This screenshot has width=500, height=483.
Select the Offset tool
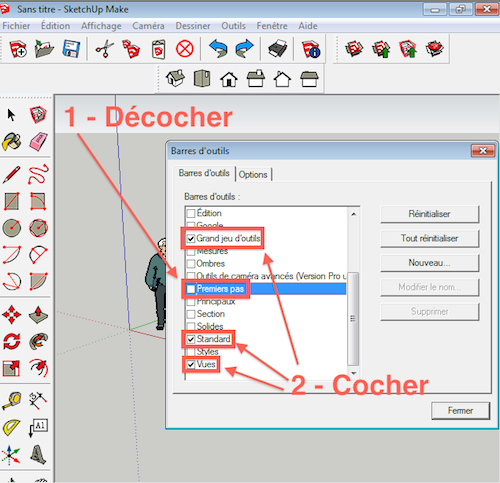coord(38,368)
